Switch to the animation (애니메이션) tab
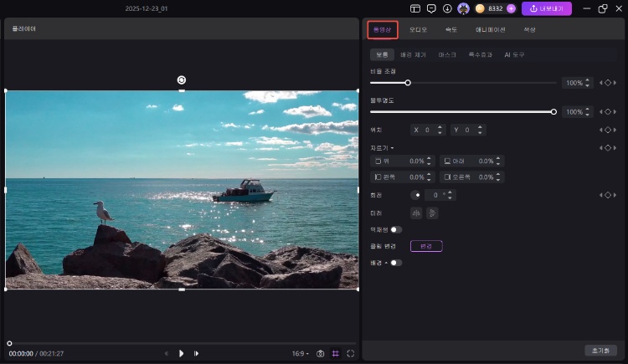The width and height of the screenshot is (628, 364). pos(490,29)
